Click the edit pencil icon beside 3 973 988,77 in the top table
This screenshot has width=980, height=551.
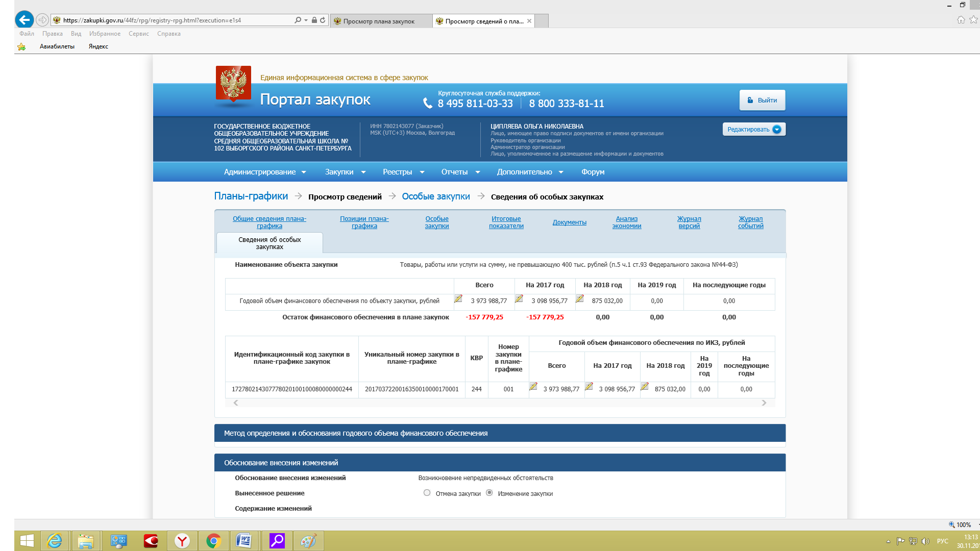(x=458, y=299)
